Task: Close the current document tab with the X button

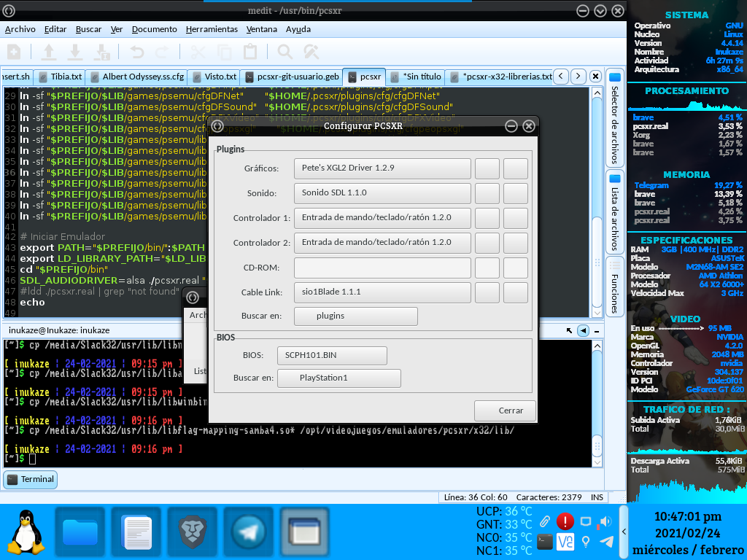Action: [595, 76]
